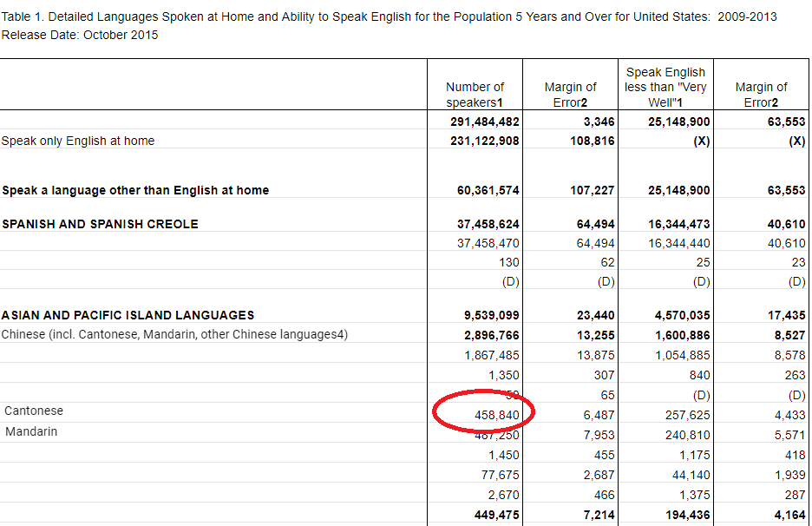Select the cell 37,458,470

pyautogui.click(x=488, y=243)
